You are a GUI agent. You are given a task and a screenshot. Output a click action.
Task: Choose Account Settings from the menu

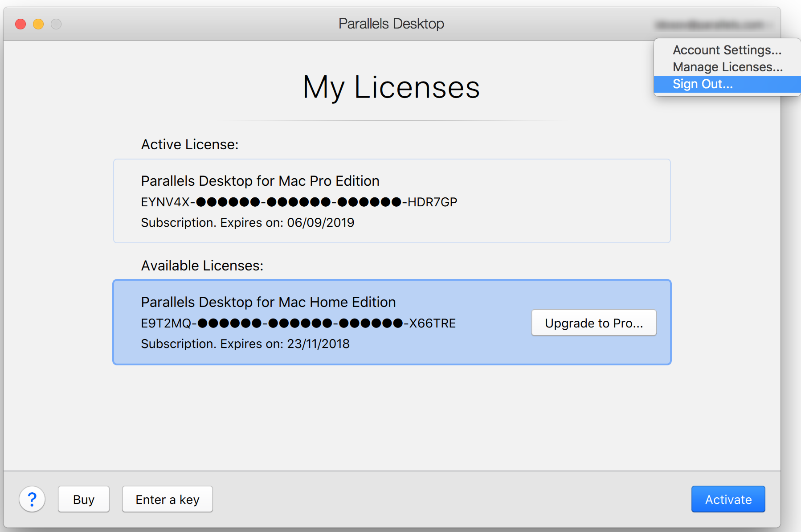(727, 50)
